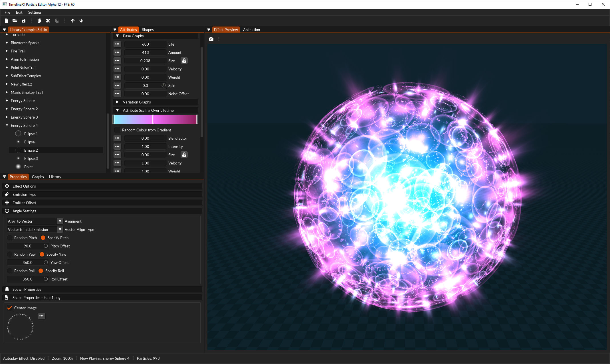610x364 pixels.
Task: Select the Point emitter in the tree
Action: coord(28,167)
